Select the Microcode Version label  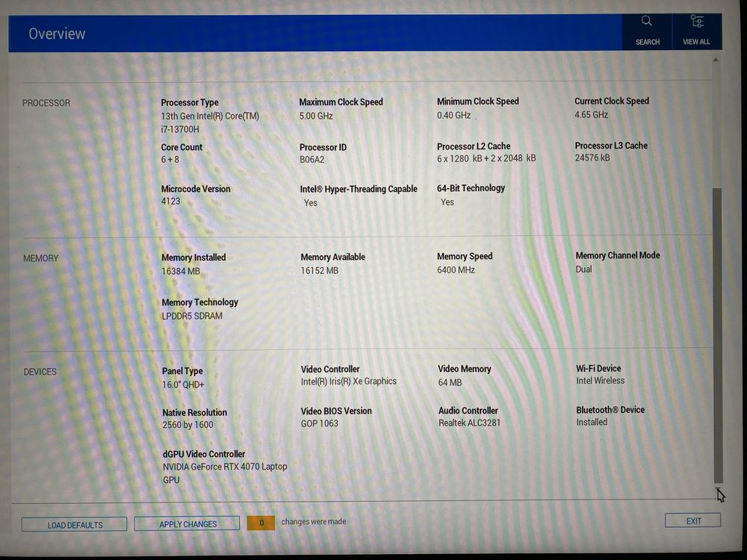(x=195, y=189)
